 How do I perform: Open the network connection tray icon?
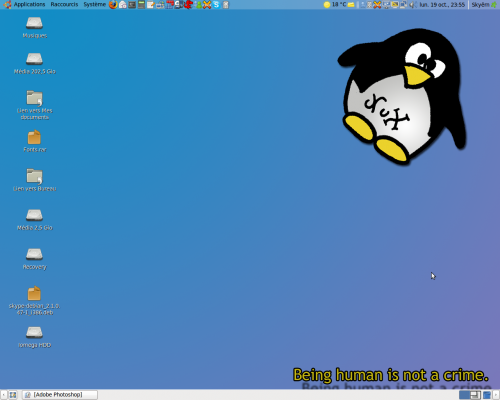(403, 4)
